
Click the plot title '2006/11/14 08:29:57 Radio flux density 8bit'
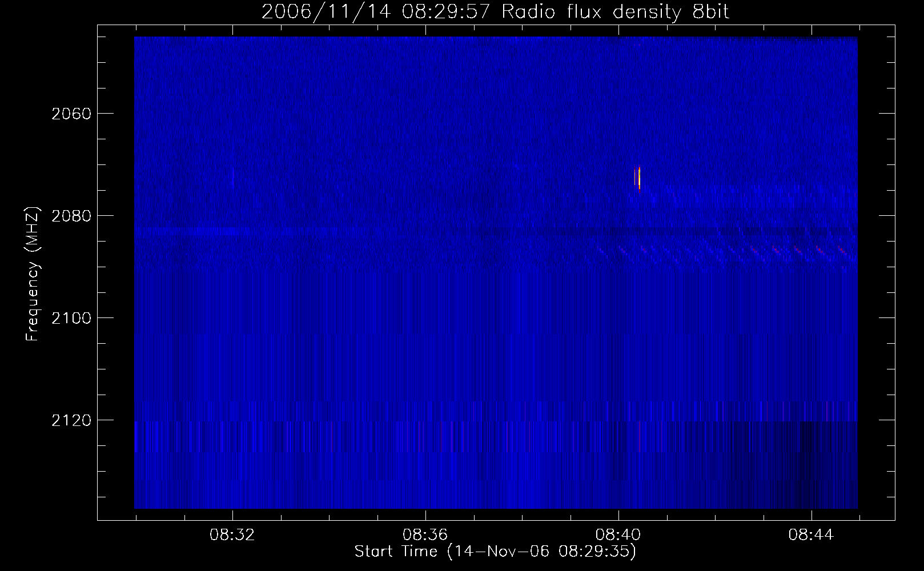click(x=495, y=11)
